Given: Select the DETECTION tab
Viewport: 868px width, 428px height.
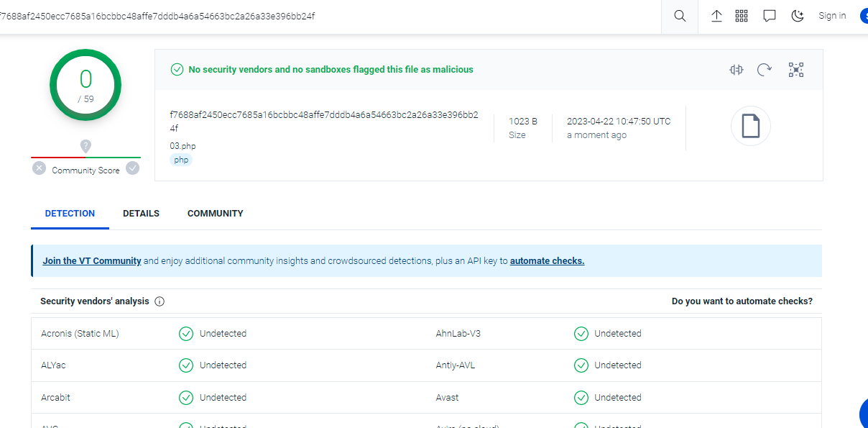Looking at the screenshot, I should pyautogui.click(x=70, y=214).
